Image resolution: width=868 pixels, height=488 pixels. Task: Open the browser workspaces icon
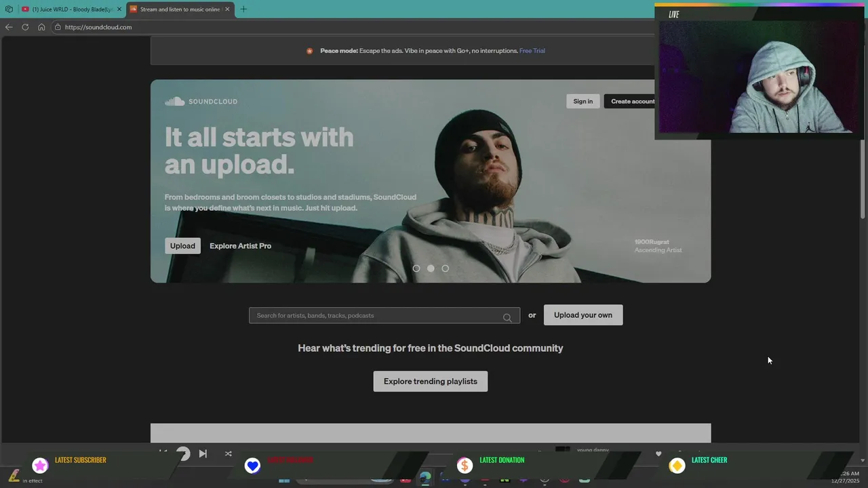[9, 9]
